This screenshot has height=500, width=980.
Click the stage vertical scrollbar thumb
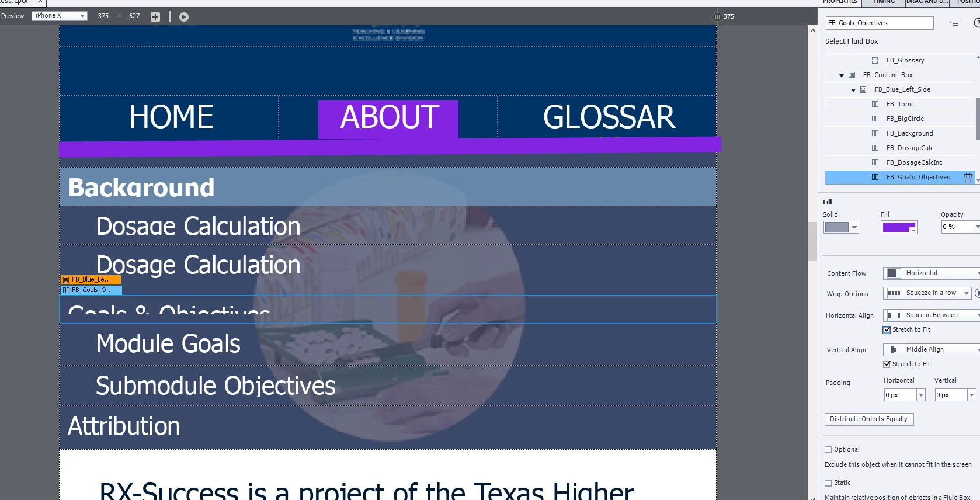812,241
